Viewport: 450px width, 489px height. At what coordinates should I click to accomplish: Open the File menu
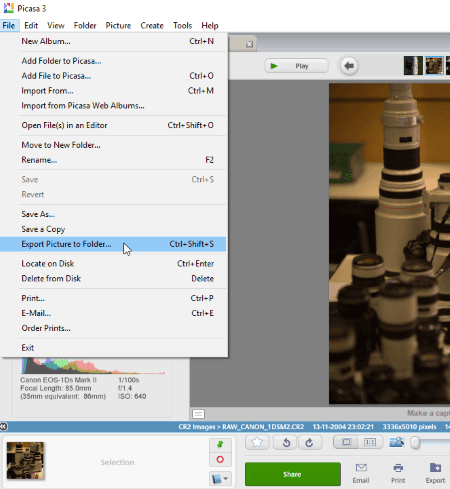click(x=9, y=25)
